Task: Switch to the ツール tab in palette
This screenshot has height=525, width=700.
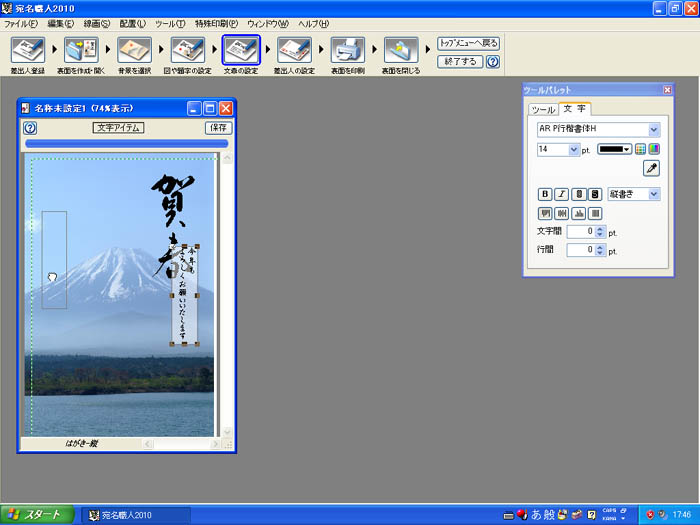Action: click(542, 109)
